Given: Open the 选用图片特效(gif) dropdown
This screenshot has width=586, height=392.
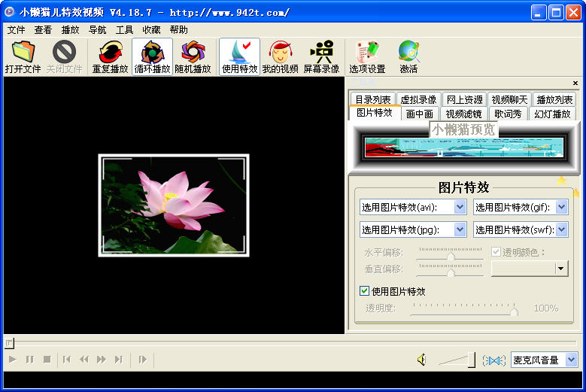Looking at the screenshot, I should point(561,207).
